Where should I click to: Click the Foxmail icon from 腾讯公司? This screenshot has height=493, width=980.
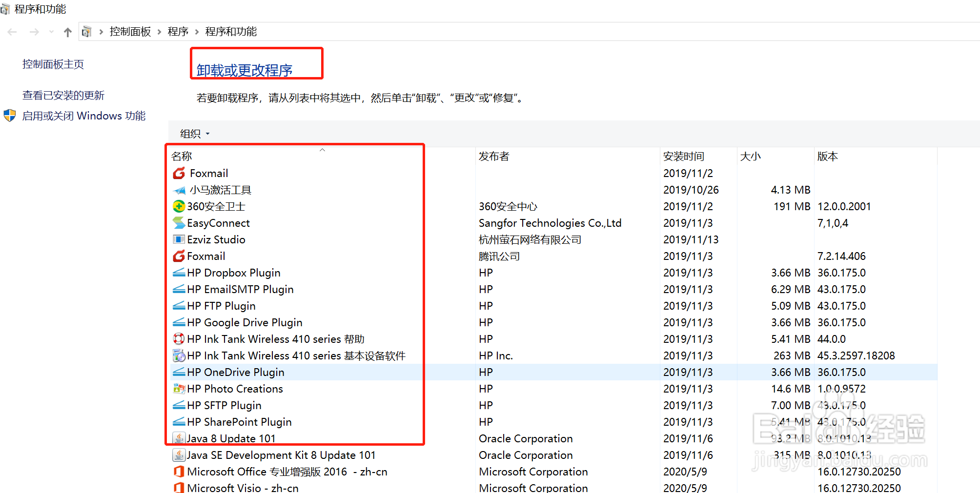point(179,256)
